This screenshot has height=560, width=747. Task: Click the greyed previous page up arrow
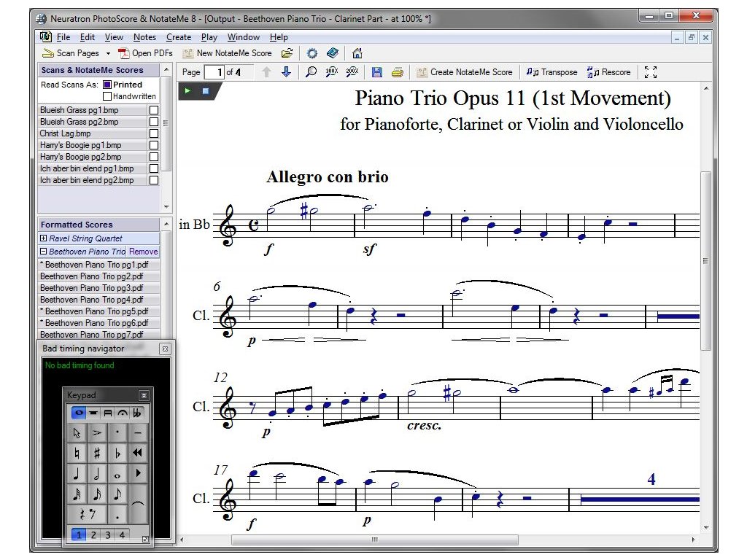pos(266,72)
